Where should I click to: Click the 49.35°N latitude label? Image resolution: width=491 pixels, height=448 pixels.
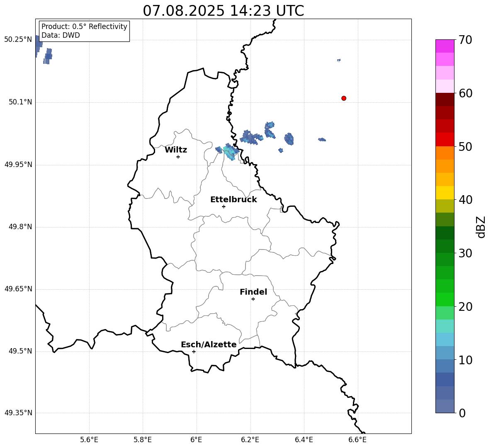(x=18, y=413)
